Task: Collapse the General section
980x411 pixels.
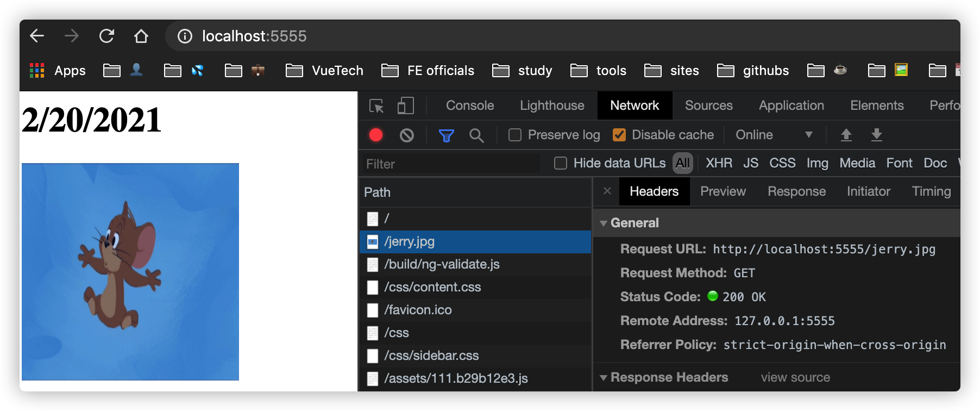Action: click(603, 223)
